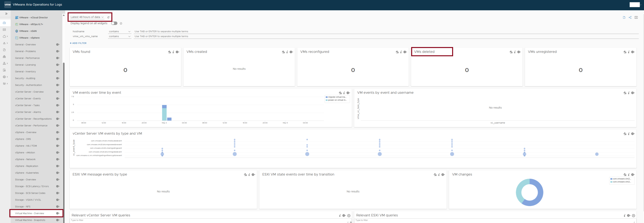
Task: Open the vmw_vm_vmx_name contains operator dropdown
Action: coord(119,37)
